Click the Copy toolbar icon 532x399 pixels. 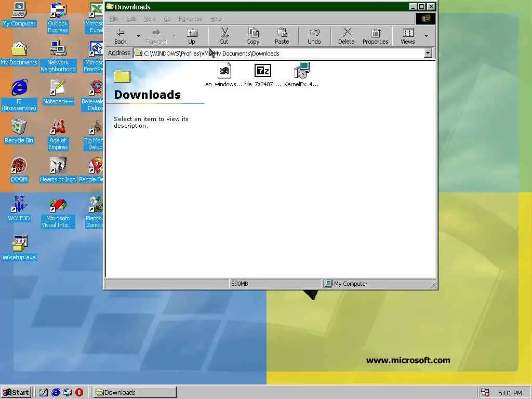(x=253, y=36)
